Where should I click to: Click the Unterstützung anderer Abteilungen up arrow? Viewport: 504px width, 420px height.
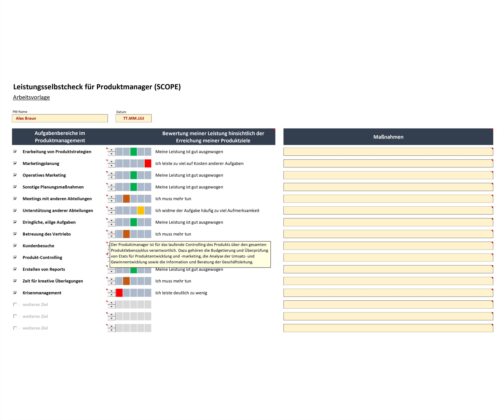click(111, 209)
